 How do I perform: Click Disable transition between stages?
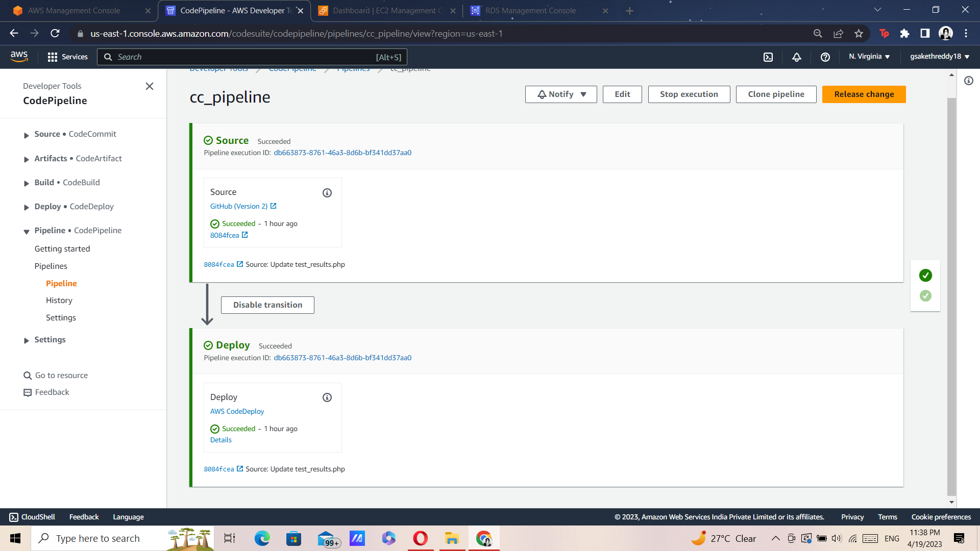click(267, 305)
